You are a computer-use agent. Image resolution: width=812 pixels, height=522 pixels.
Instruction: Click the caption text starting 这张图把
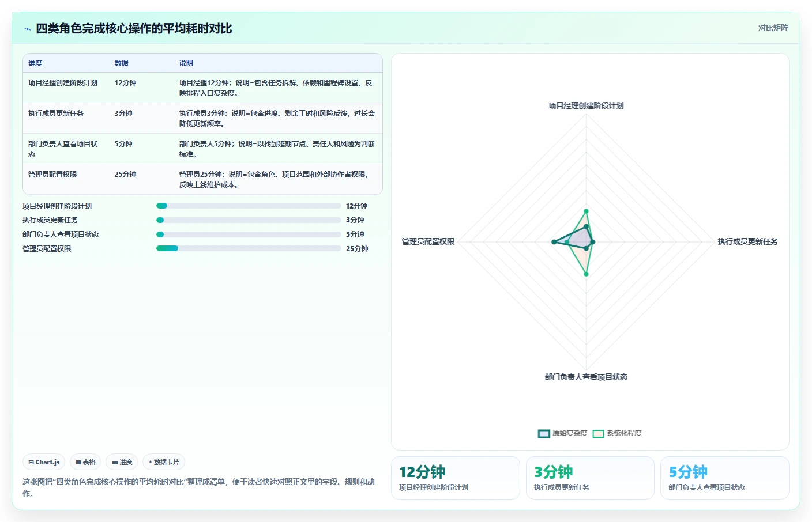tap(199, 487)
